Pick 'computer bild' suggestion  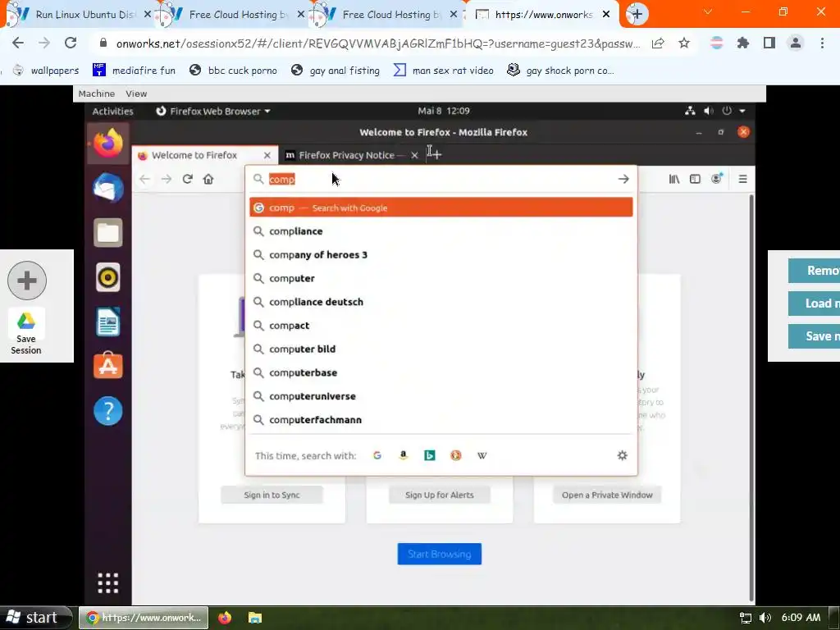pos(441,349)
